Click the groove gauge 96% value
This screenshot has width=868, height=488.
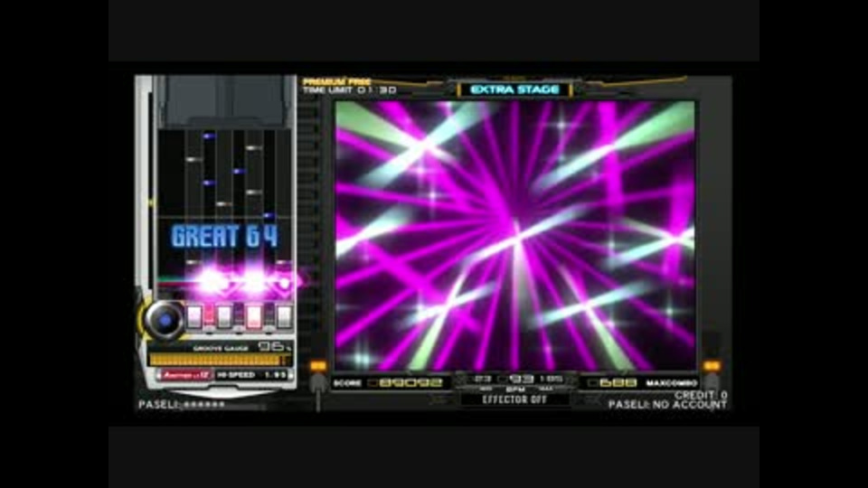(x=274, y=346)
